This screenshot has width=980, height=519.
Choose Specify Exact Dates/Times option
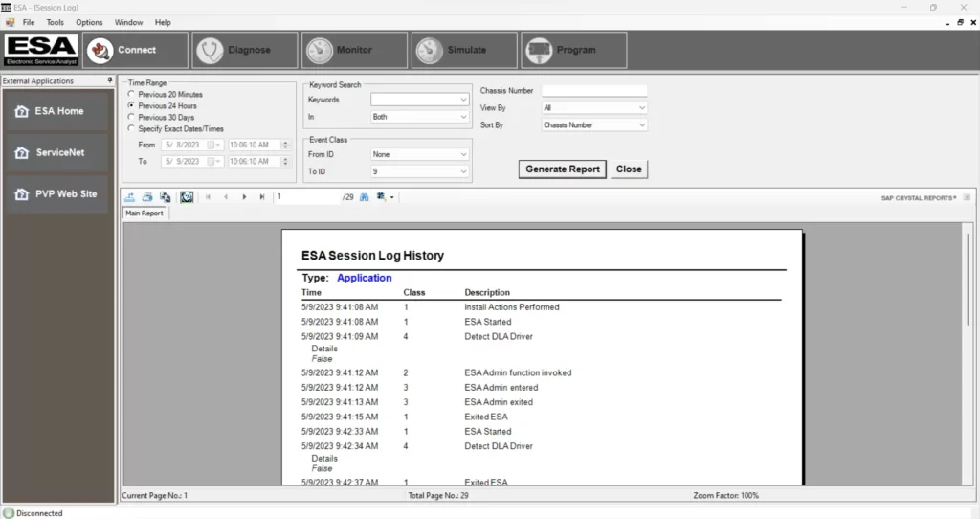coord(131,128)
